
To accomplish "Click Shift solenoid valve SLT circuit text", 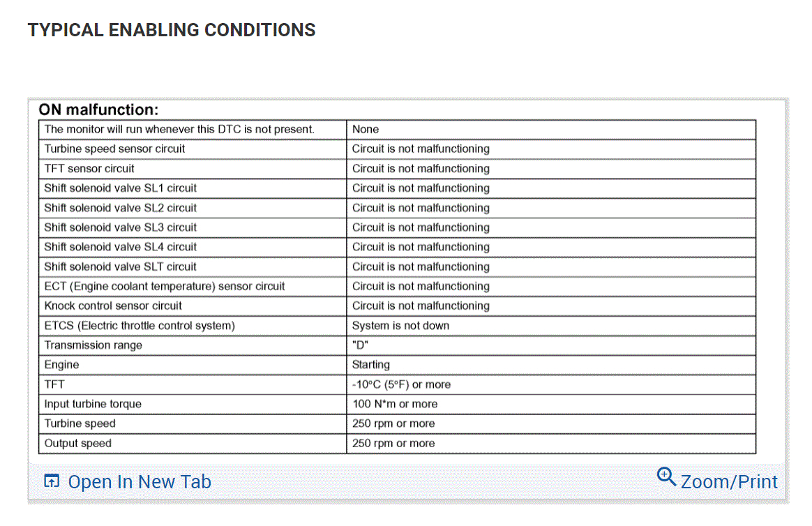I will (120, 266).
